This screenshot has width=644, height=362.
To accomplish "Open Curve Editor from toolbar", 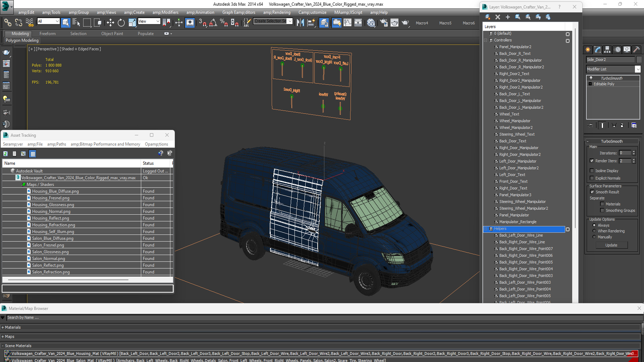I will (x=347, y=22).
